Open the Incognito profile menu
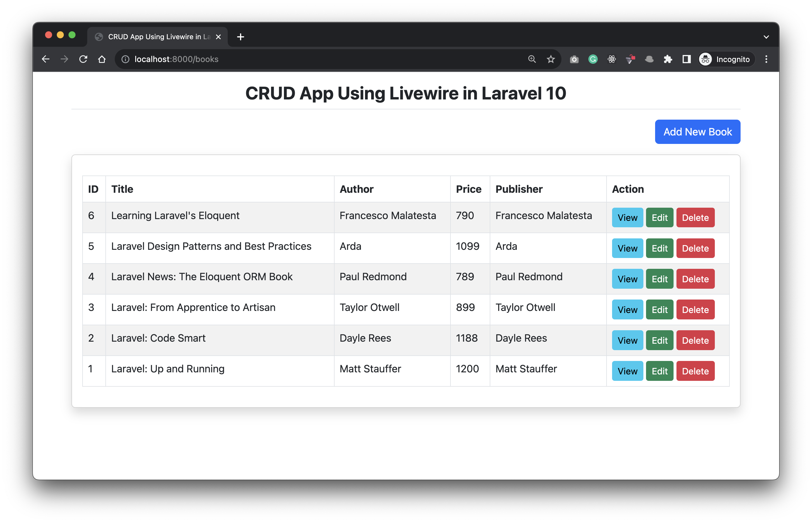The height and width of the screenshot is (523, 812). 726,59
